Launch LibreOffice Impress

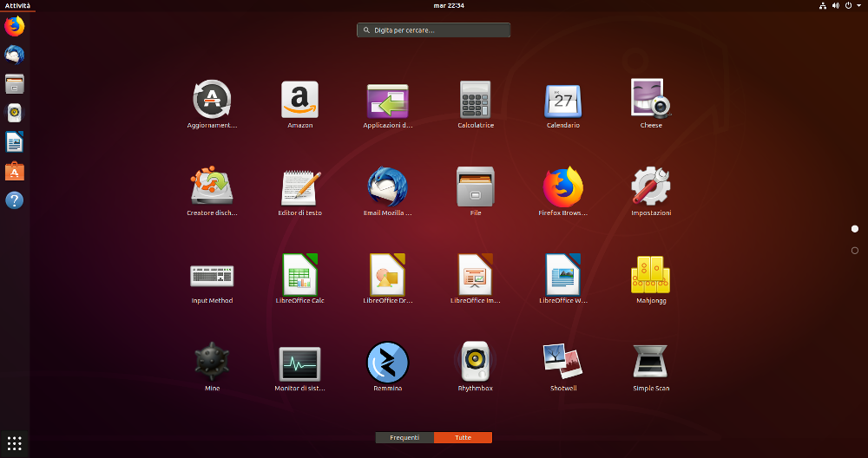click(x=475, y=274)
